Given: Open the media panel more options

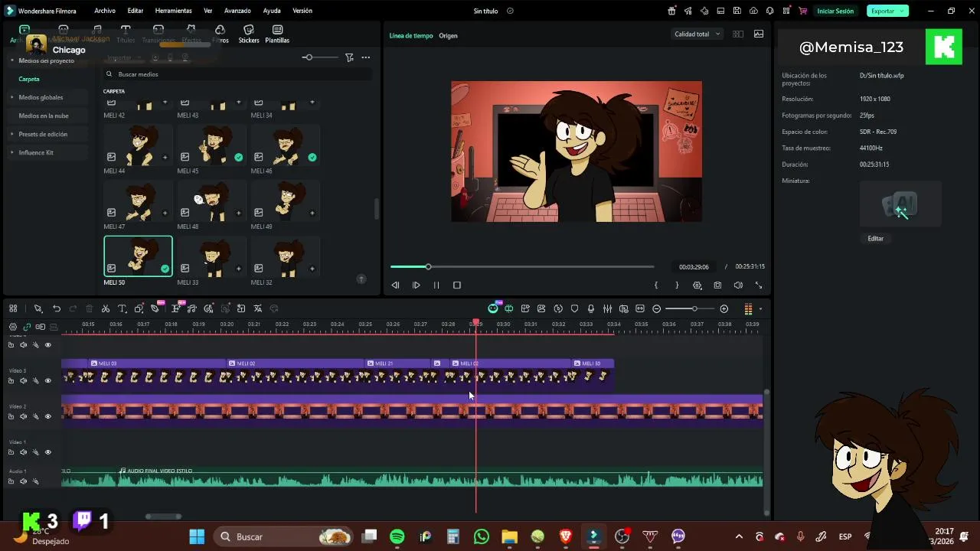Looking at the screenshot, I should [366, 57].
